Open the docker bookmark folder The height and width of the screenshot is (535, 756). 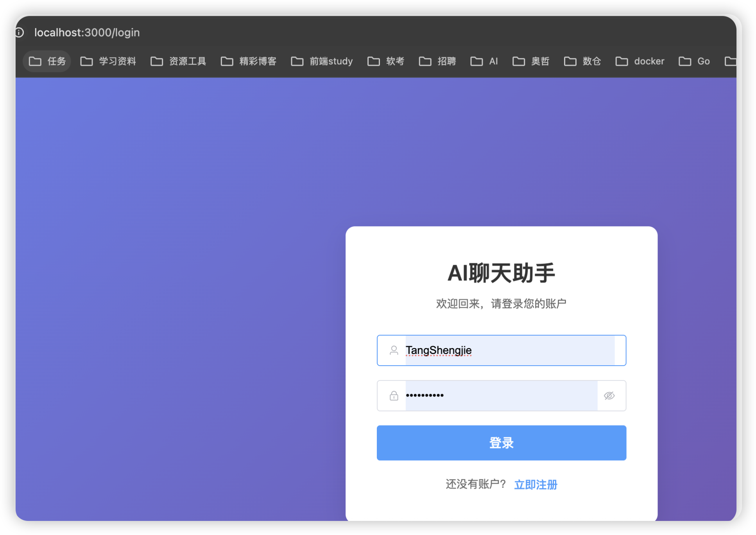point(640,61)
